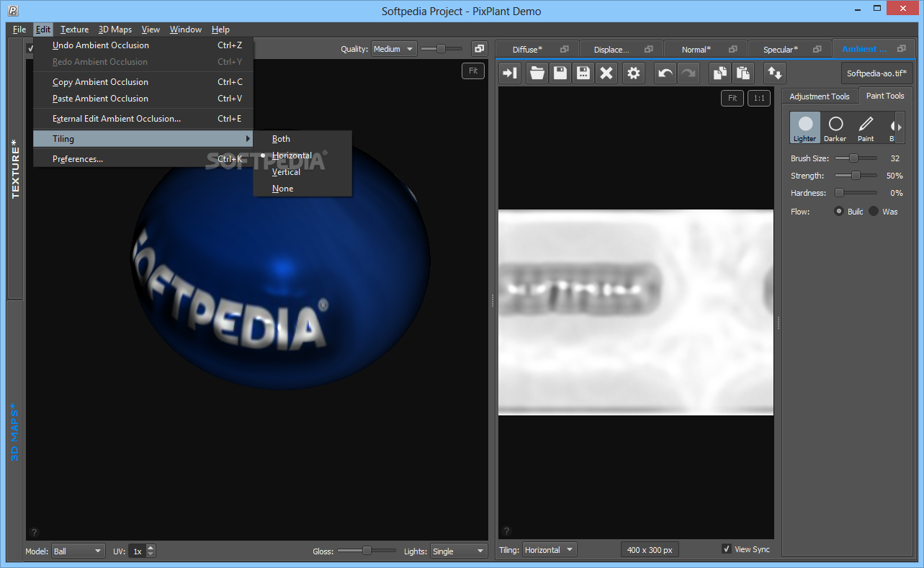Click the Fit button in the map view
Screen dimensions: 924x568
732,98
